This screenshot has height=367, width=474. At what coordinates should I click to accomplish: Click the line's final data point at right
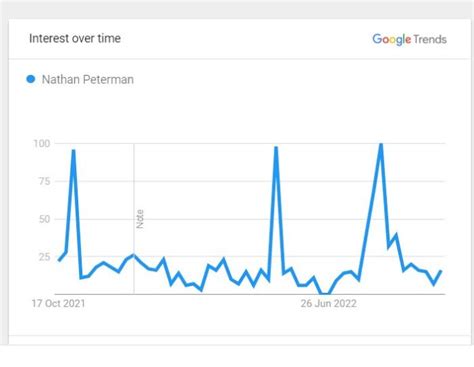point(441,271)
